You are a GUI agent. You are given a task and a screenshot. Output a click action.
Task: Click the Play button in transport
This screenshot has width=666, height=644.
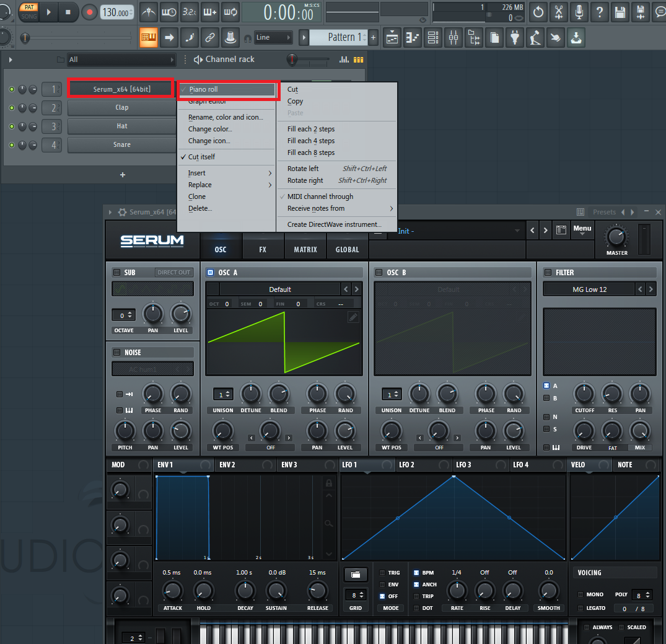click(48, 12)
